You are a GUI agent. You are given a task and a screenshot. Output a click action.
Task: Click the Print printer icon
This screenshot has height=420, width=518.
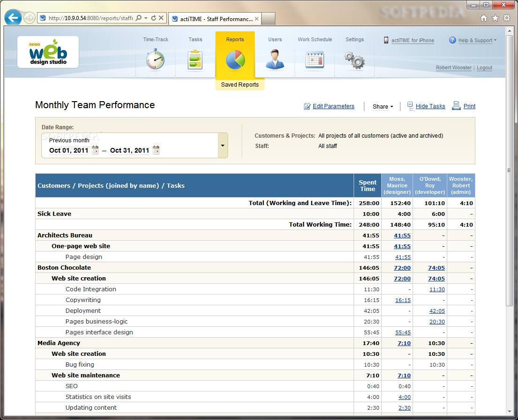coord(456,106)
